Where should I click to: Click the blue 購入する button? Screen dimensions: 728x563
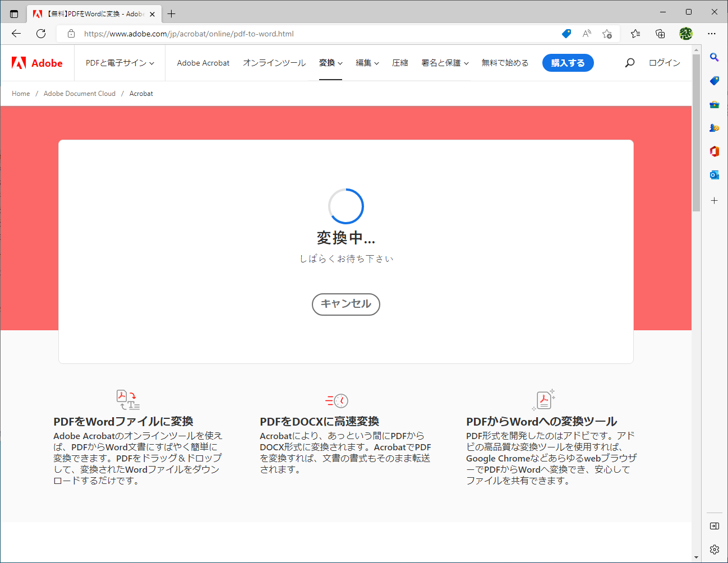click(568, 63)
